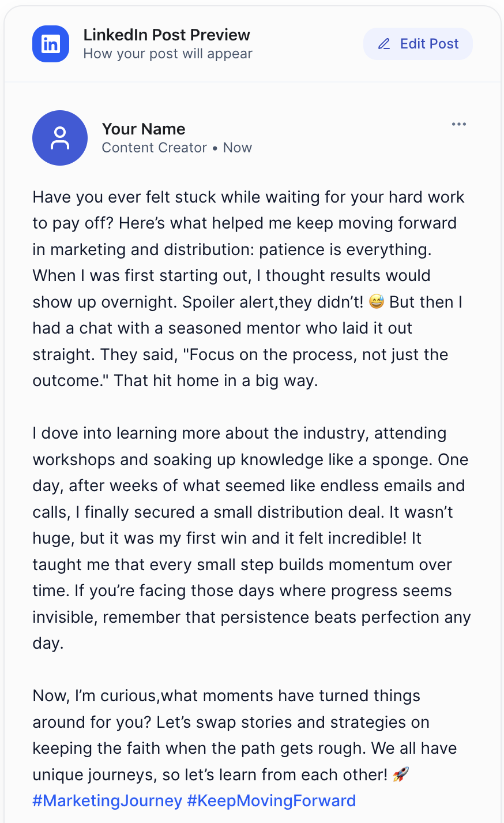Click the sweating smile emoji
Image resolution: width=504 pixels, height=823 pixels.
click(377, 302)
